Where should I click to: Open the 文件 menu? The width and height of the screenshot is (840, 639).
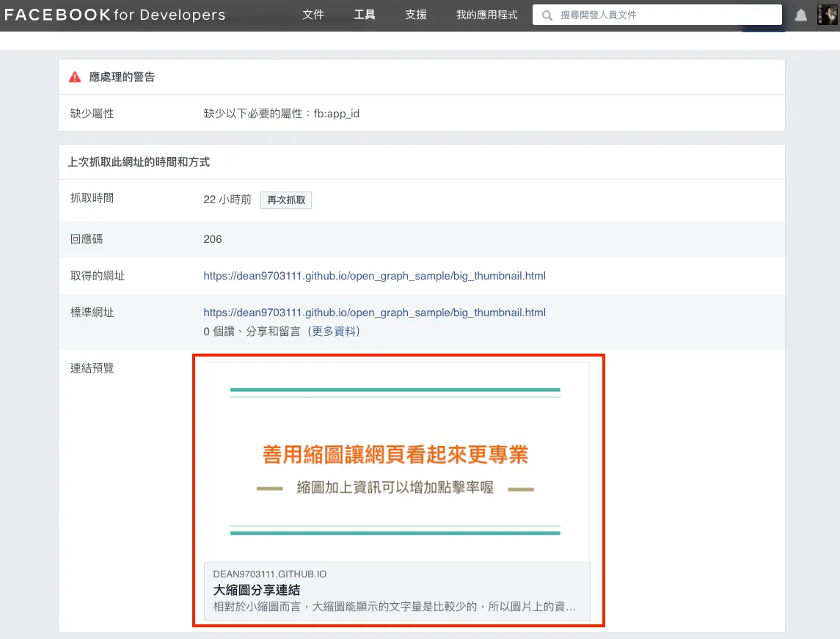313,15
